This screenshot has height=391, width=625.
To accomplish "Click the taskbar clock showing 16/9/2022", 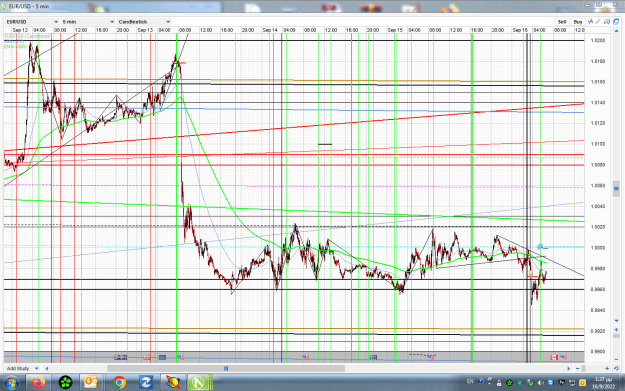I will [603, 383].
